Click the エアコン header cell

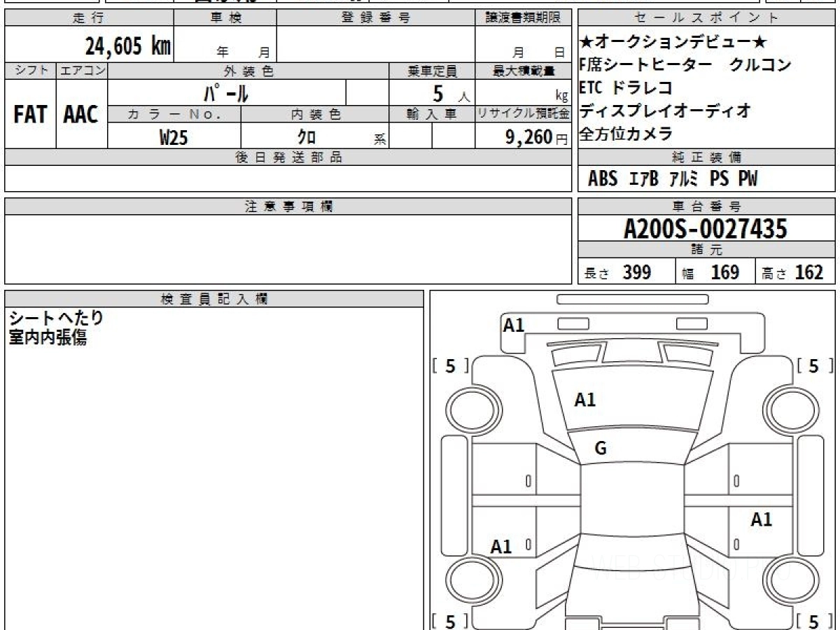click(x=82, y=71)
